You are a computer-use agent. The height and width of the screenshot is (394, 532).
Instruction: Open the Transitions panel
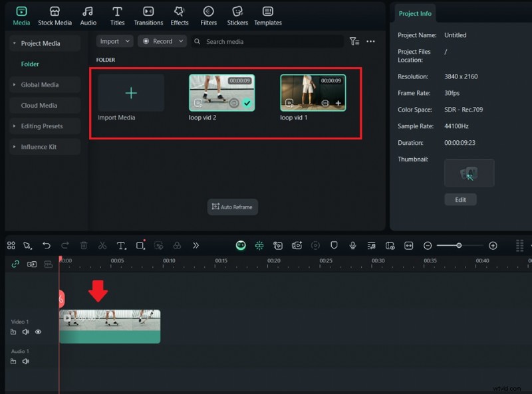click(148, 15)
